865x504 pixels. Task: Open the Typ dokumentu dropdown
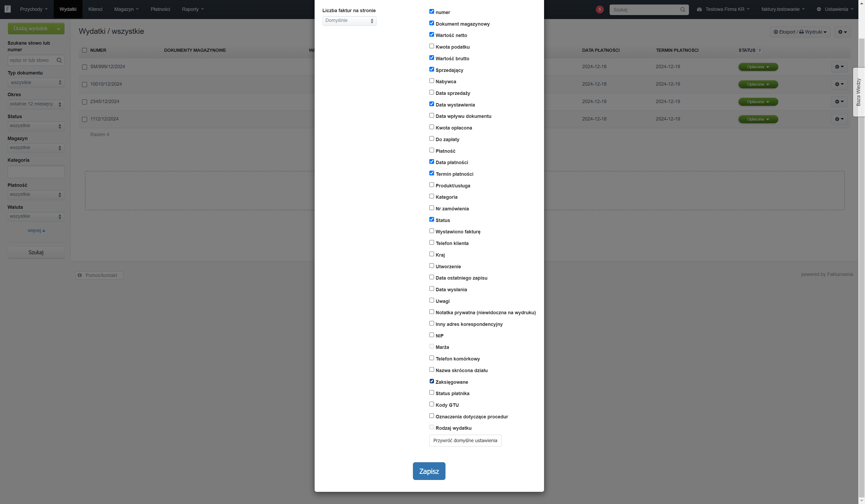(x=36, y=83)
